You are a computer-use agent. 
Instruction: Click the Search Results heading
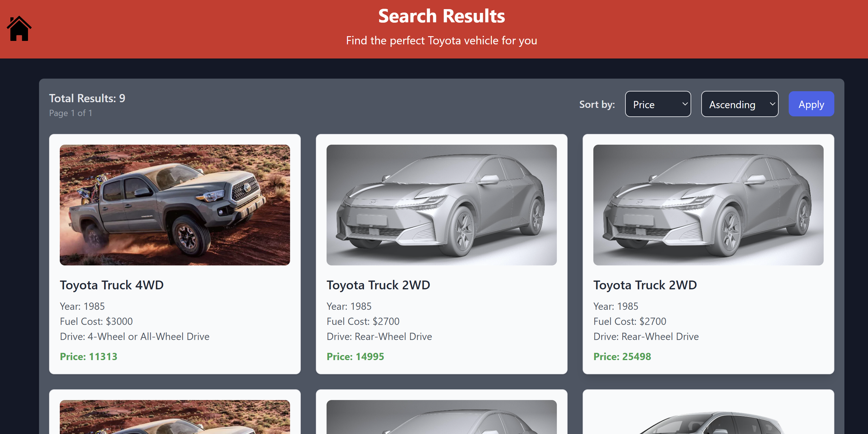pyautogui.click(x=441, y=16)
